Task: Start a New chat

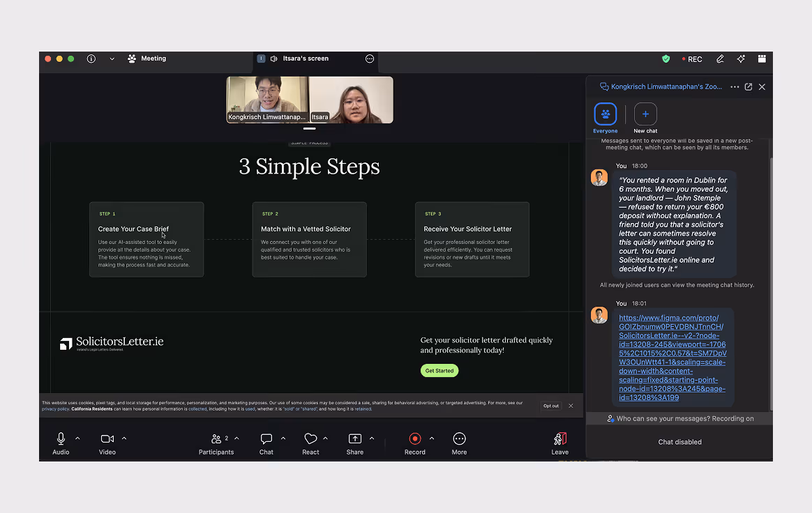Action: pos(645,118)
